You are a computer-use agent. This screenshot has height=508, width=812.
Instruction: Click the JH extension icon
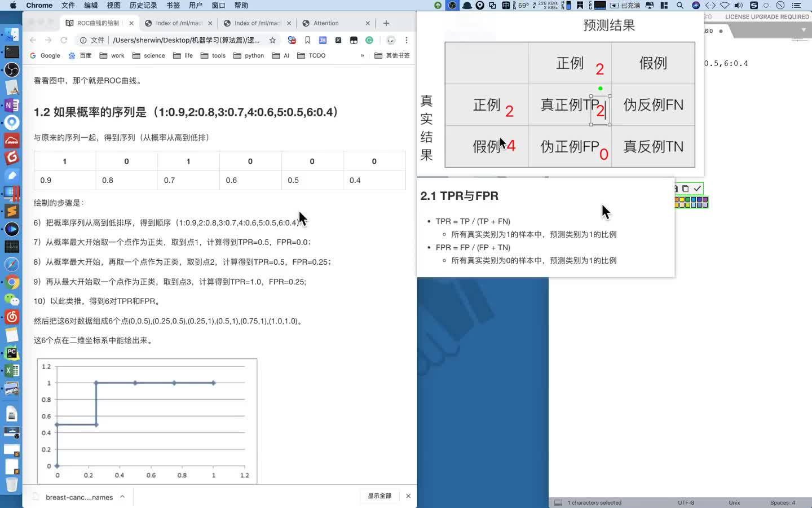tap(323, 40)
